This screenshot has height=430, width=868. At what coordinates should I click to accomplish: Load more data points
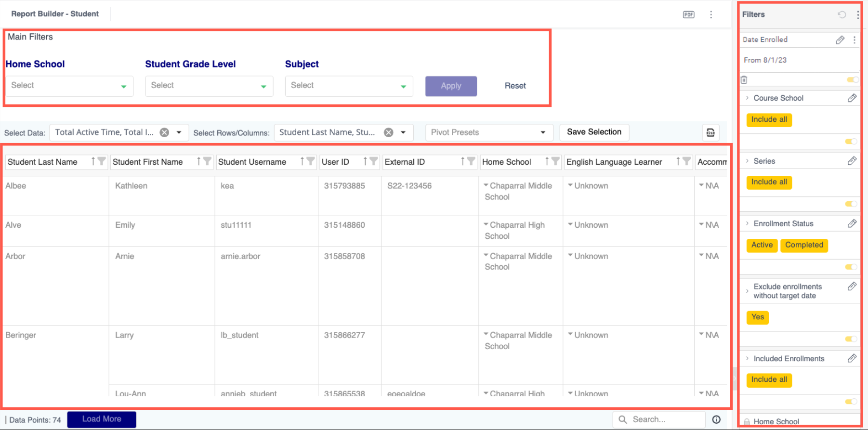(x=102, y=419)
